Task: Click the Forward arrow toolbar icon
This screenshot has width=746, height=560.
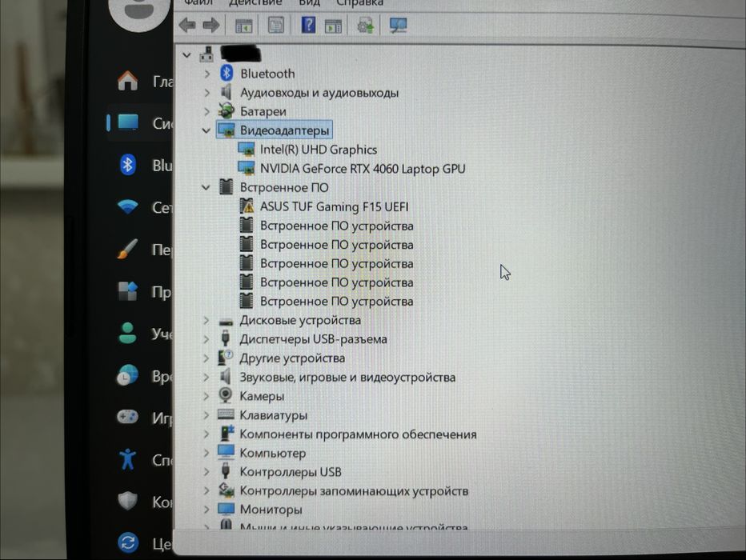Action: (211, 25)
